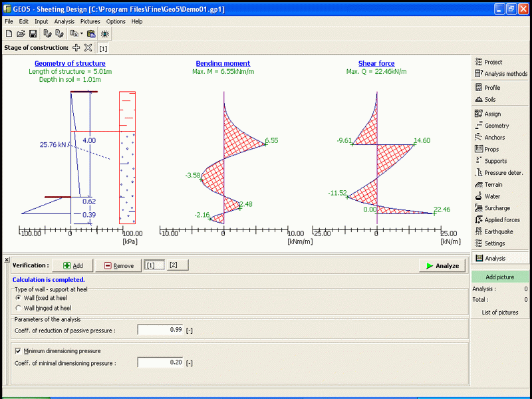Open the Analysis menu
This screenshot has height=399, width=532.
pos(65,21)
